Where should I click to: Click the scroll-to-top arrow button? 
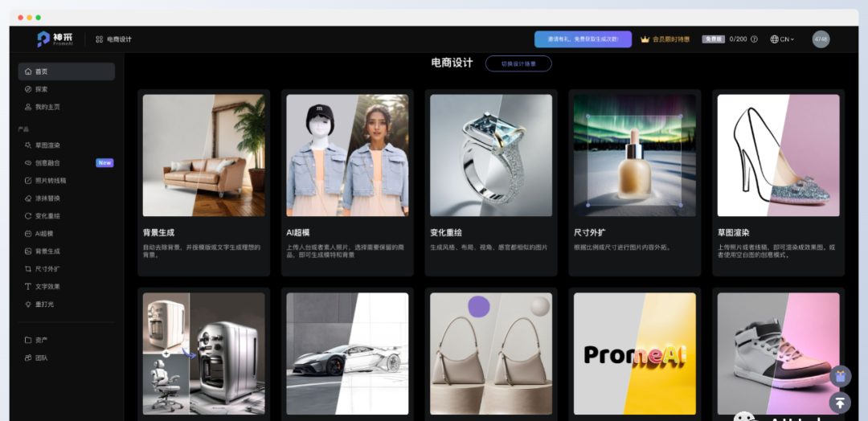tap(840, 403)
